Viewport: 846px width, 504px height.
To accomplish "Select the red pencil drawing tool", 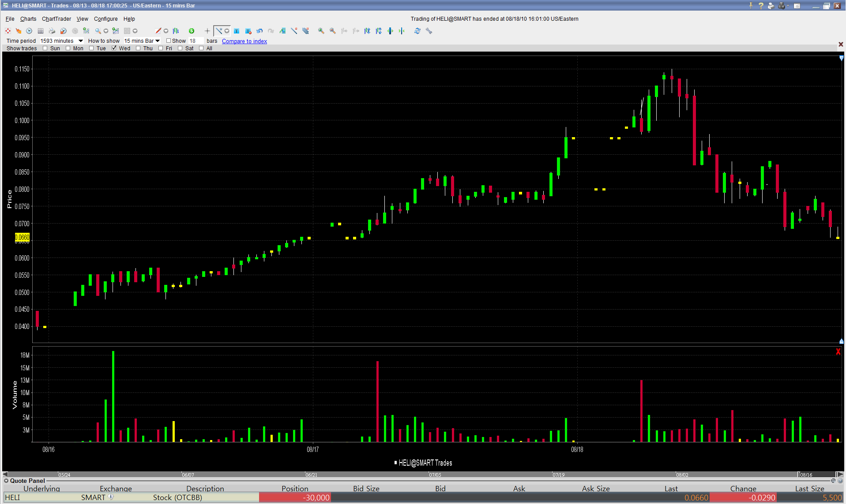I will point(158,31).
